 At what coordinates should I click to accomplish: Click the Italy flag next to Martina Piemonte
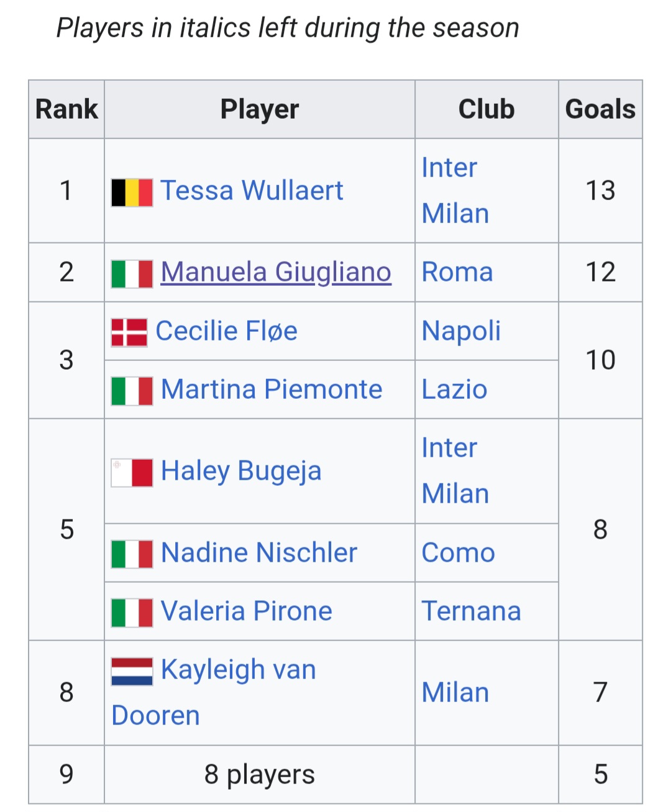pyautogui.click(x=132, y=391)
